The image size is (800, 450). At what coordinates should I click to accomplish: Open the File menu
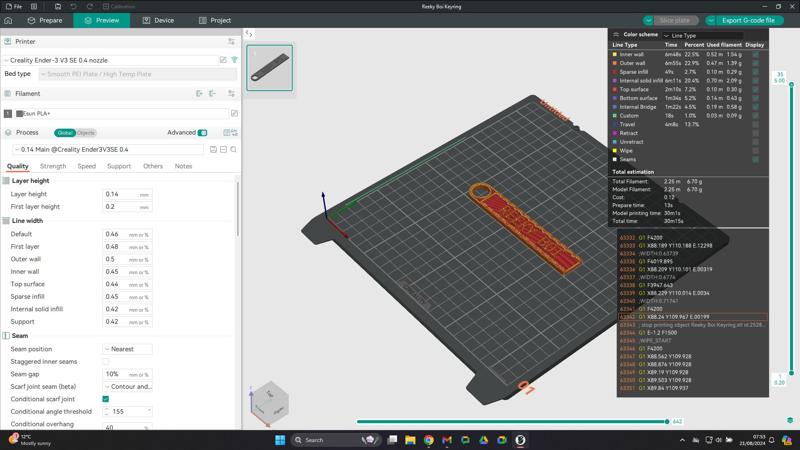(x=14, y=7)
